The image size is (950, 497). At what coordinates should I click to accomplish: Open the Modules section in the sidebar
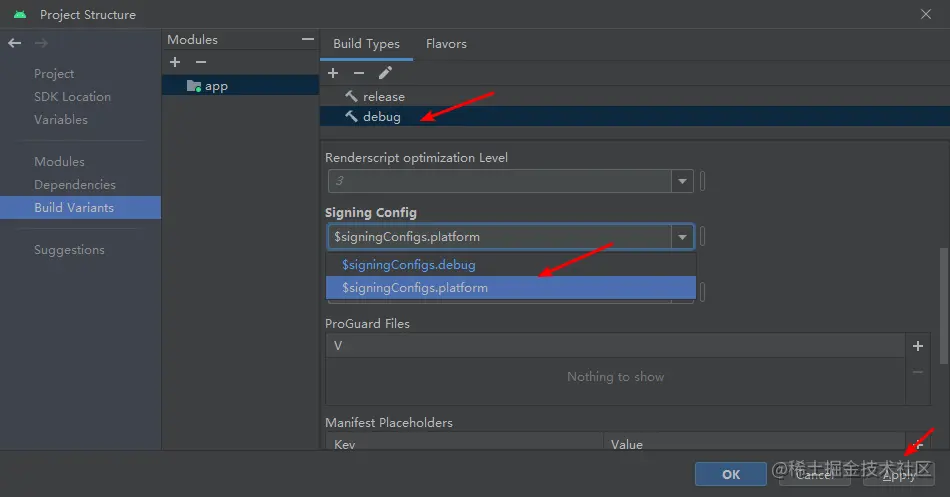59,161
